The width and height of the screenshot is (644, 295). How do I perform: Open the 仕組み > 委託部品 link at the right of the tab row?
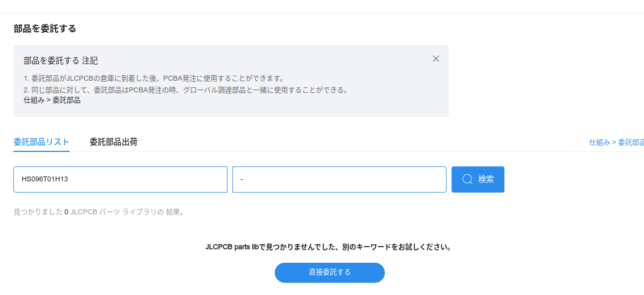coord(617,142)
